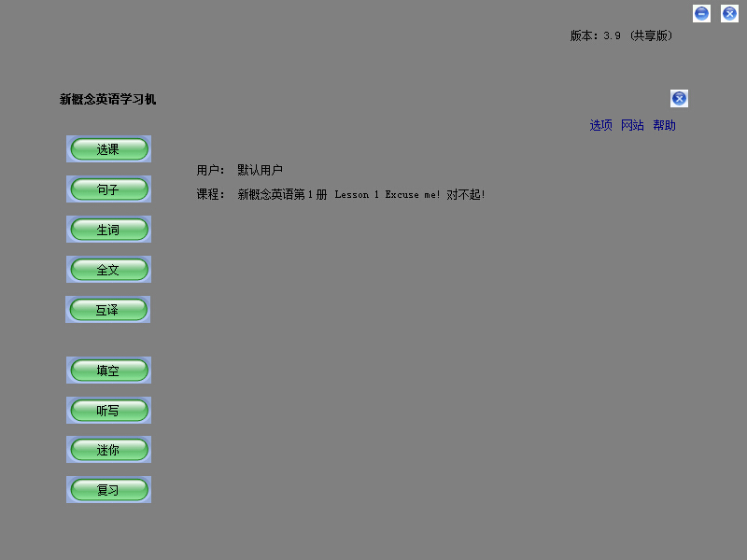Viewport: 747px width, 560px height.
Task: Open the 生词 new words mode
Action: [108, 229]
